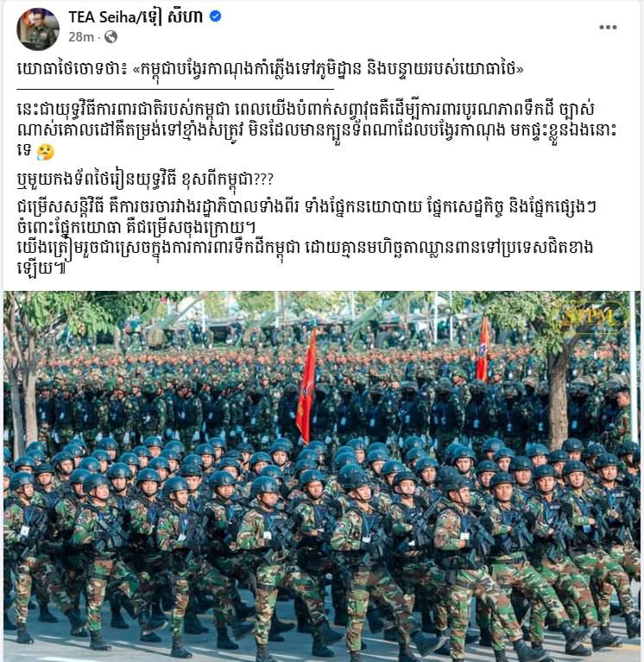Click the horizontal divider under the headline
Screen dimensions: 644x662
175,89
